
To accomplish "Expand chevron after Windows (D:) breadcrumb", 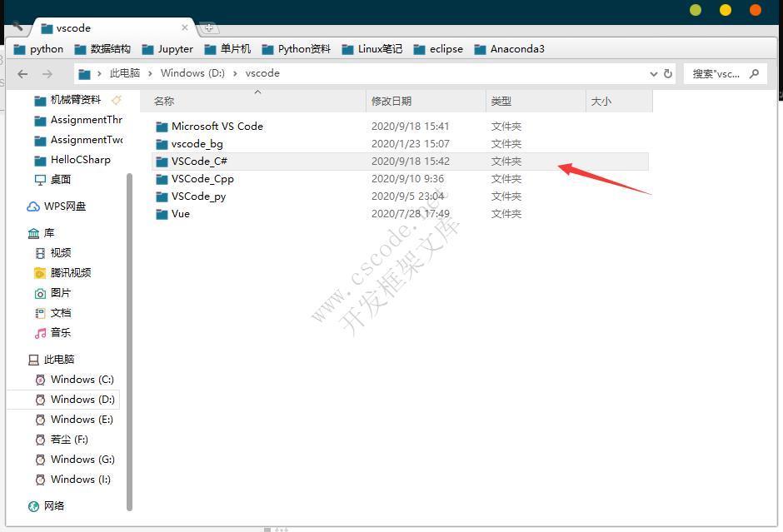I will [235, 74].
